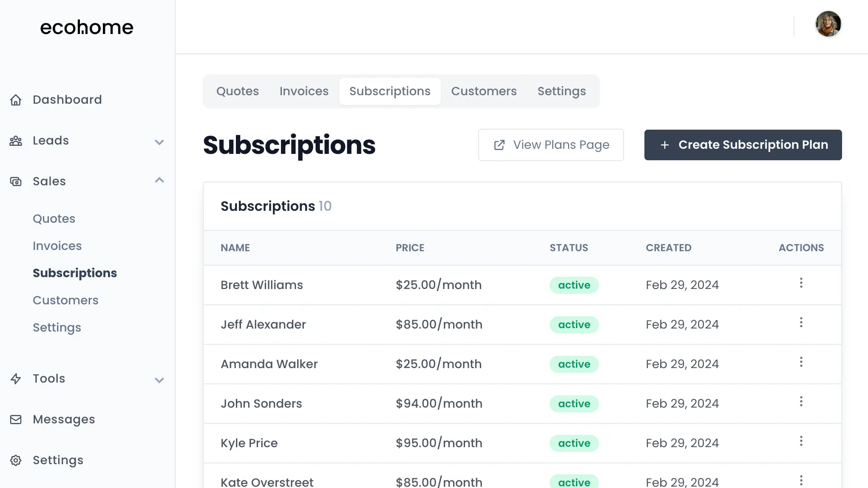Expand the Leads section
Screen dimensions: 868x488
(x=159, y=142)
